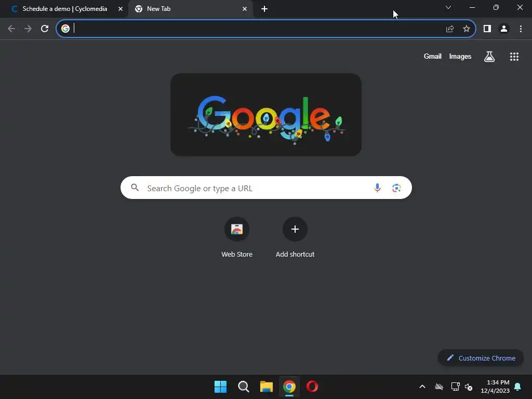The width and height of the screenshot is (532, 399).
Task: Show hidden system tray icons
Action: pyautogui.click(x=422, y=387)
